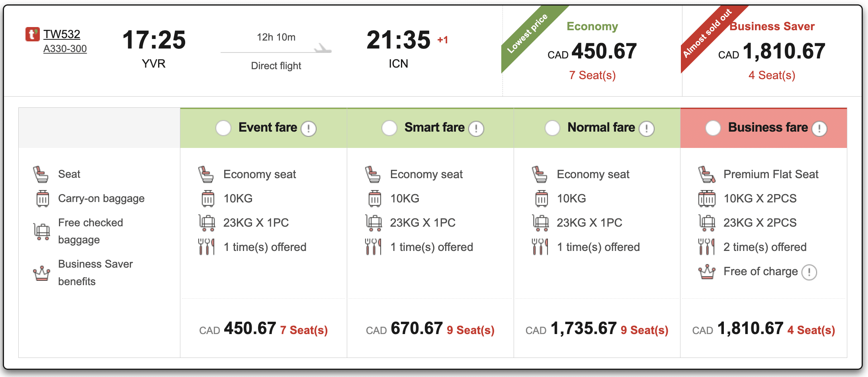Select the Event fare radio button
This screenshot has height=377, width=868.
tap(223, 128)
